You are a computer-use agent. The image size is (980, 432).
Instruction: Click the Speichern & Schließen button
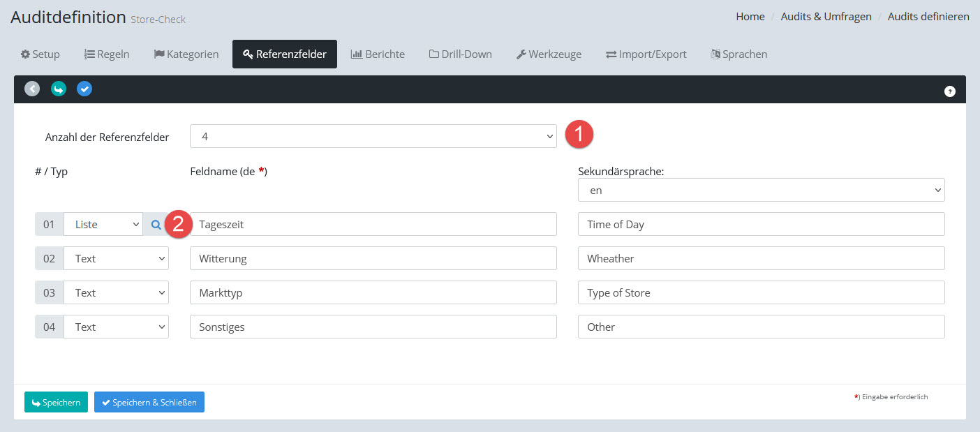[x=149, y=402]
